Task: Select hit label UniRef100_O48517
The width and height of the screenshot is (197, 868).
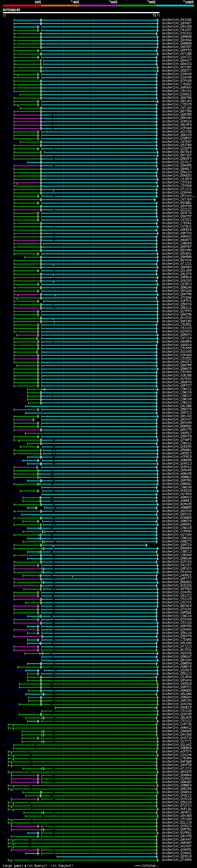Action: [x=177, y=433]
